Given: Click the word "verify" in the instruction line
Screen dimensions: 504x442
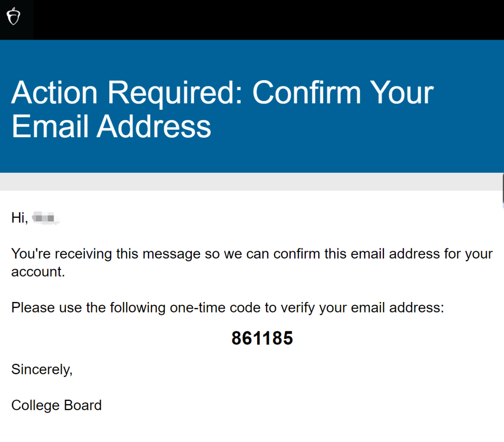Looking at the screenshot, I should coord(298,308).
